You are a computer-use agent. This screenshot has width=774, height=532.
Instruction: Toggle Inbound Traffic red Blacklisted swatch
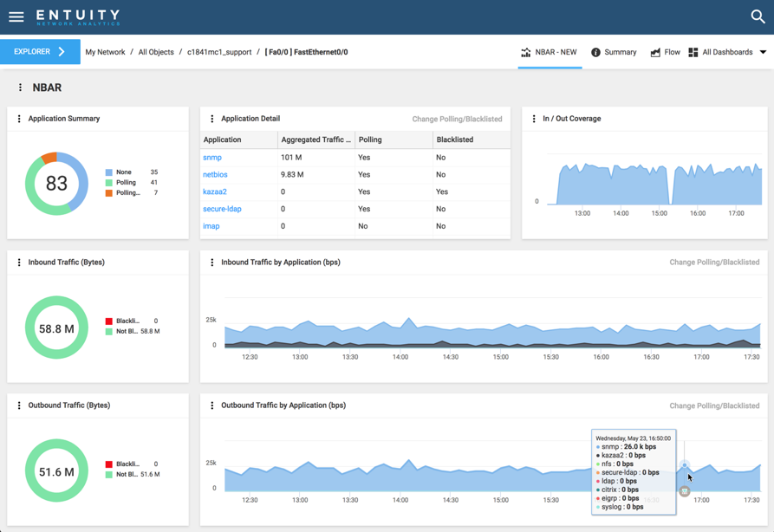(x=109, y=321)
